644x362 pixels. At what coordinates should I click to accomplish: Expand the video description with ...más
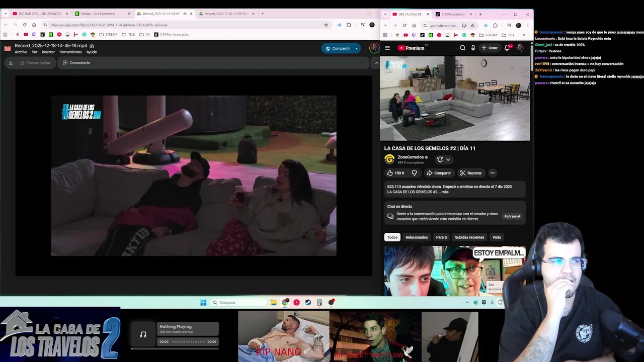[443, 192]
